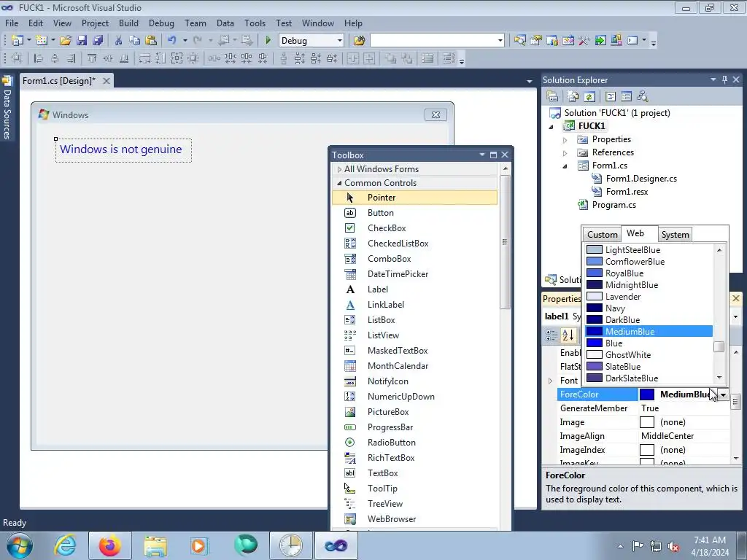
Task: Select Form1.Designer.cs in Solution Explorer
Action: (x=641, y=179)
